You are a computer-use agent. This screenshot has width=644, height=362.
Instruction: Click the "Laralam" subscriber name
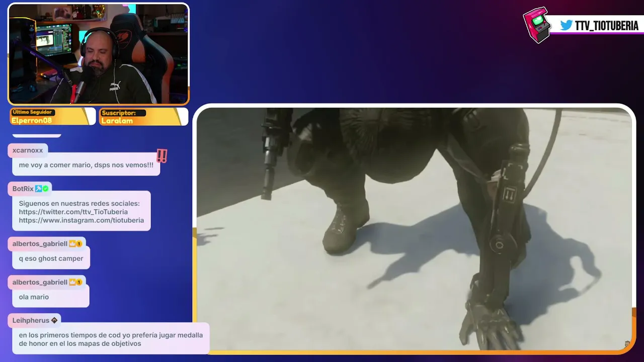[x=117, y=121]
